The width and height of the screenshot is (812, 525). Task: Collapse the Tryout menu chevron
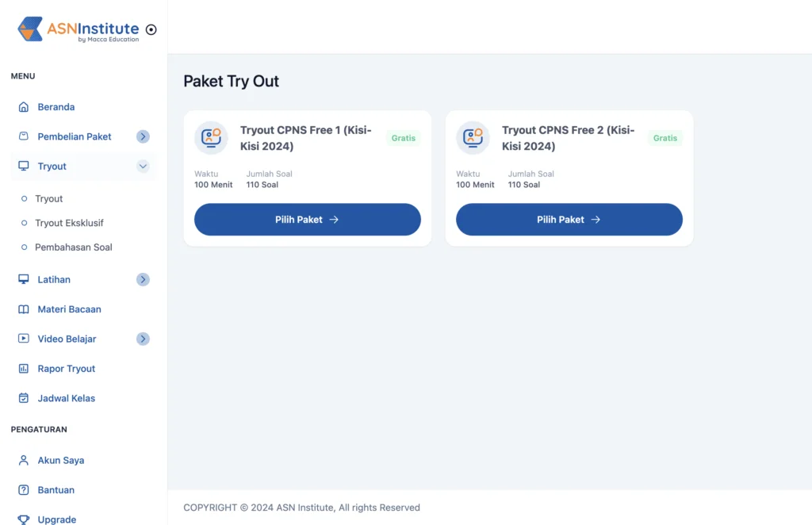143,167
